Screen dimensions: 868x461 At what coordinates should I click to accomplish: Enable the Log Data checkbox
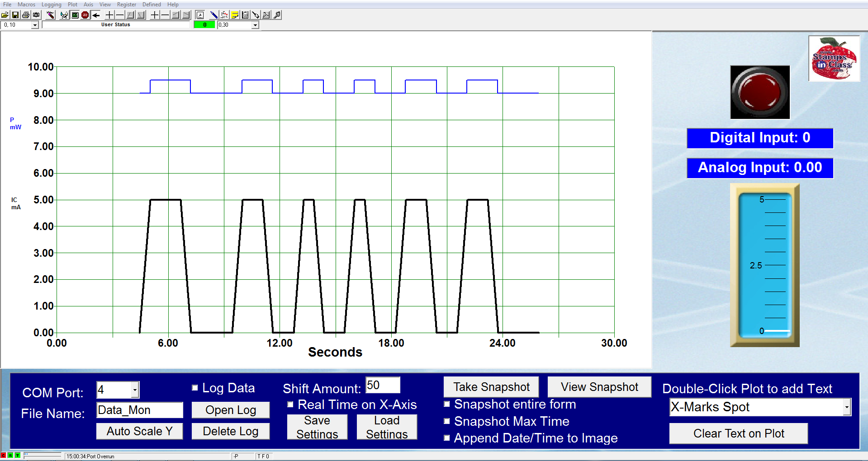click(x=195, y=388)
